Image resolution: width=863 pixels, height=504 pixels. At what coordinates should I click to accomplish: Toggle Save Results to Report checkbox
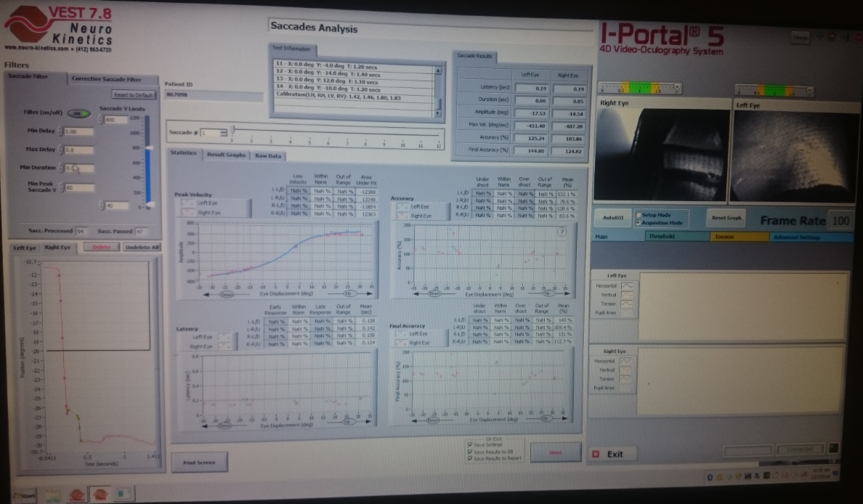[x=469, y=458]
